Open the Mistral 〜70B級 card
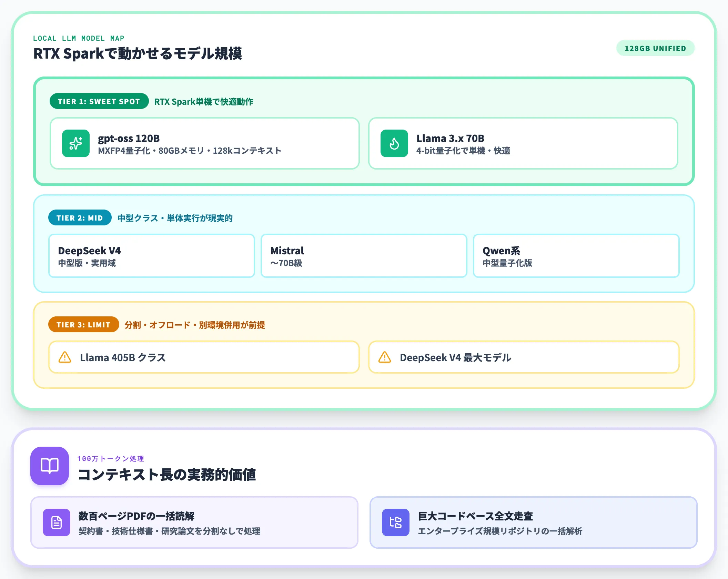This screenshot has width=728, height=579. [x=364, y=256]
